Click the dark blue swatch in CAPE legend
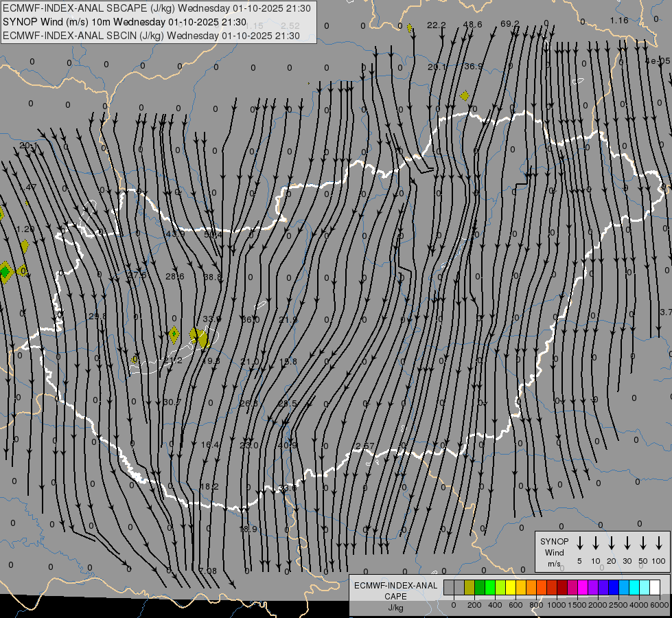Screen dimensions: 672x618 click(x=614, y=587)
